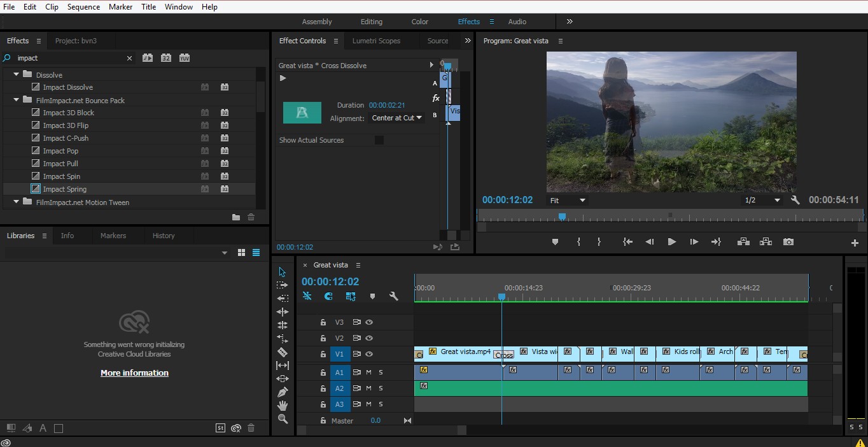Open the Program monitor button editor plus

pyautogui.click(x=855, y=243)
